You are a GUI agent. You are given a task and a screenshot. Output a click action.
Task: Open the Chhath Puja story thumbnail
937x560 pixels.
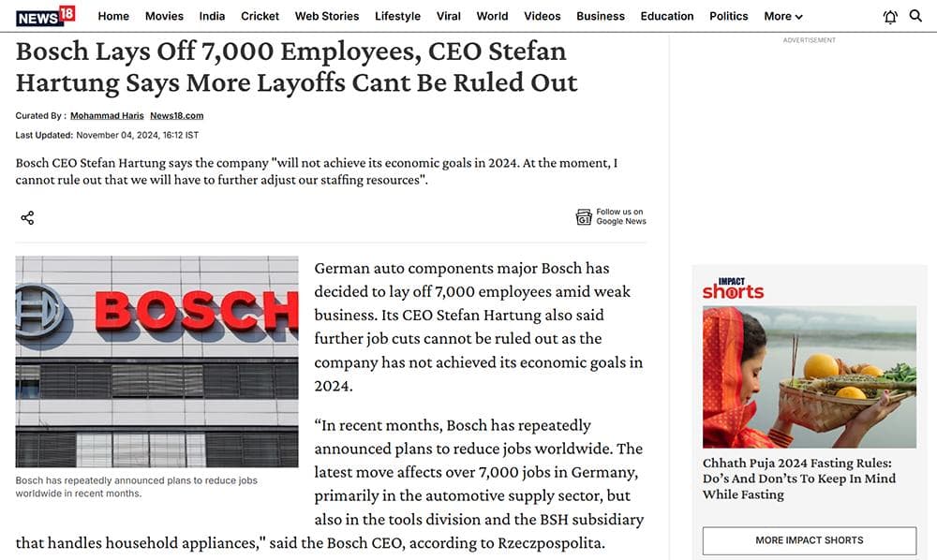pos(810,376)
